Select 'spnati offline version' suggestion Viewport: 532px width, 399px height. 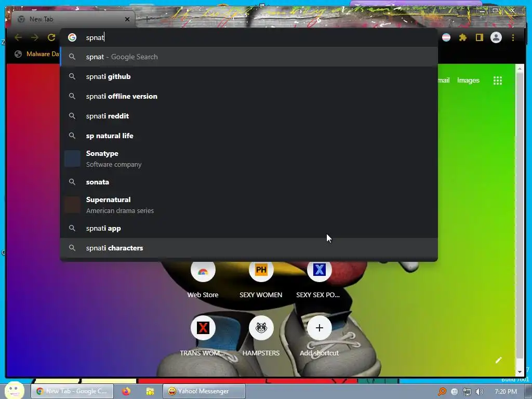tap(249, 96)
